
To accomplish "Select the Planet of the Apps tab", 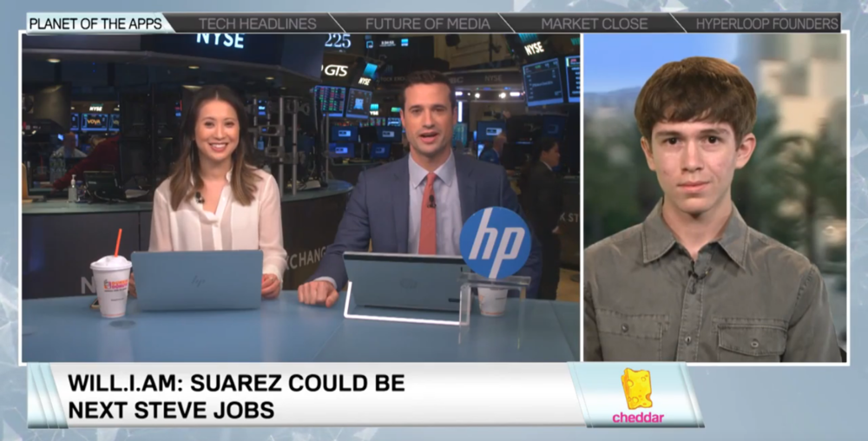I will click(x=95, y=23).
